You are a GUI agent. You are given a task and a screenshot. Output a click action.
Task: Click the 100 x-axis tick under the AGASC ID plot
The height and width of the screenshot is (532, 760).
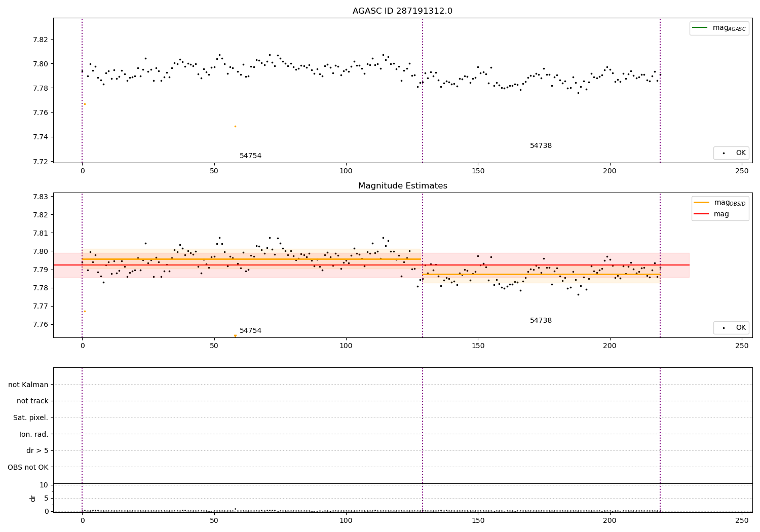346,171
